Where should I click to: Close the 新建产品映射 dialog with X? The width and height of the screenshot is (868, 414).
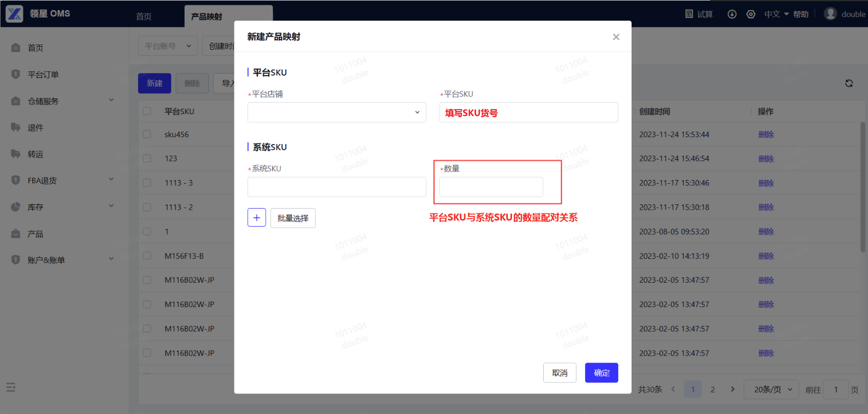[616, 37]
